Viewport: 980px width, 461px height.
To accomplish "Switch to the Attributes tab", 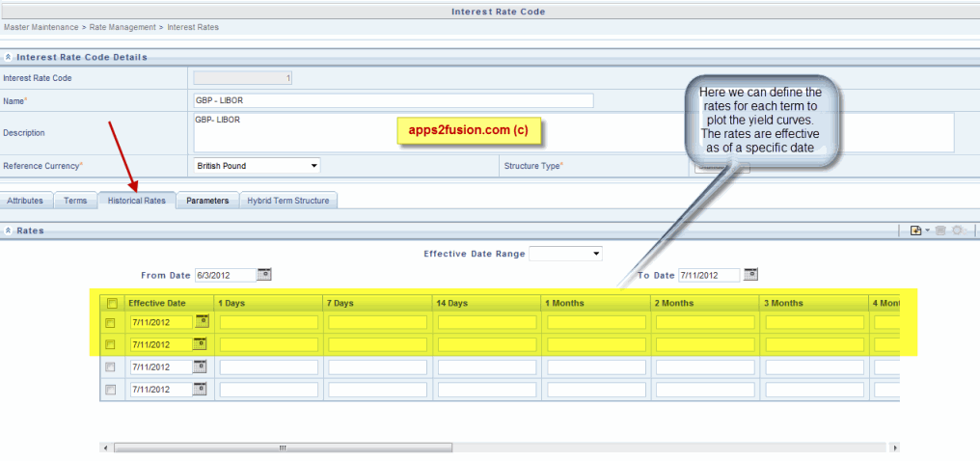I will click(25, 201).
